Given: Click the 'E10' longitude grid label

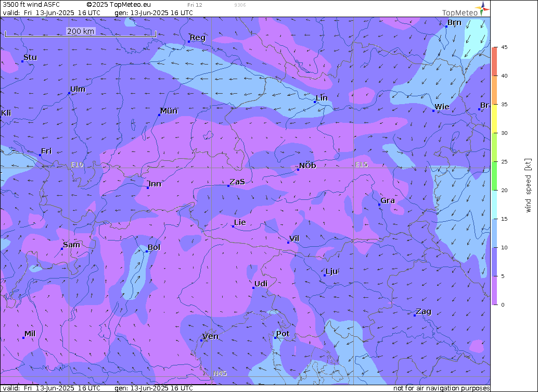Looking at the screenshot, I should click(x=77, y=165).
